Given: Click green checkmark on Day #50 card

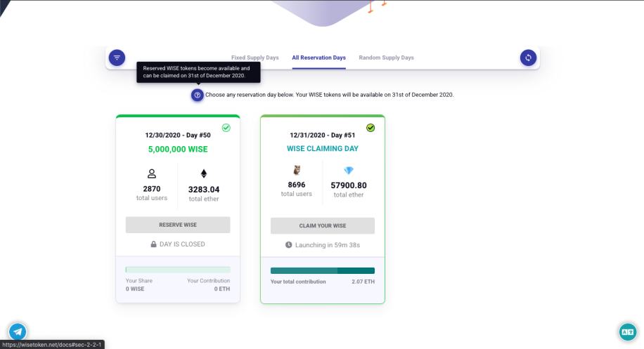Looking at the screenshot, I should [x=226, y=128].
